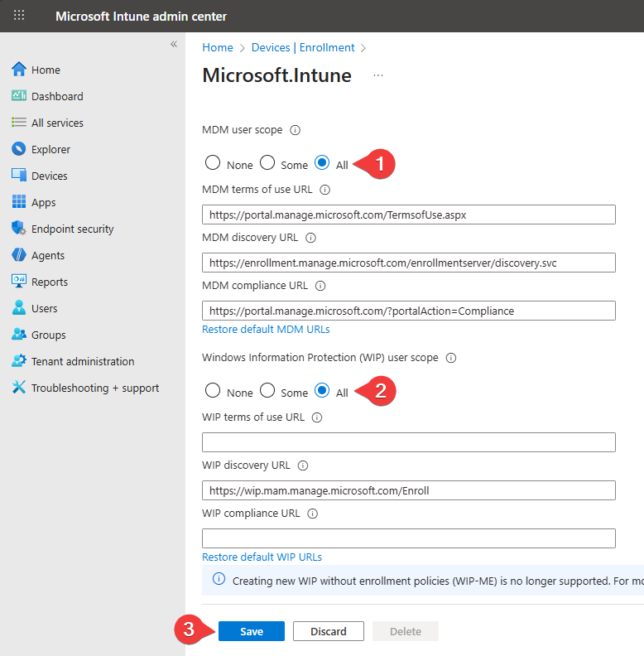Click the Save button
The image size is (644, 656).
click(252, 631)
